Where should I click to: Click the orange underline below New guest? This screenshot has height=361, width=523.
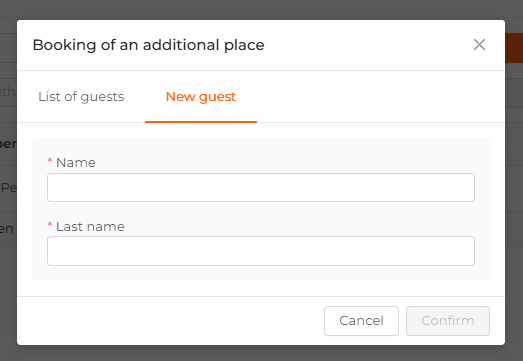(x=201, y=122)
